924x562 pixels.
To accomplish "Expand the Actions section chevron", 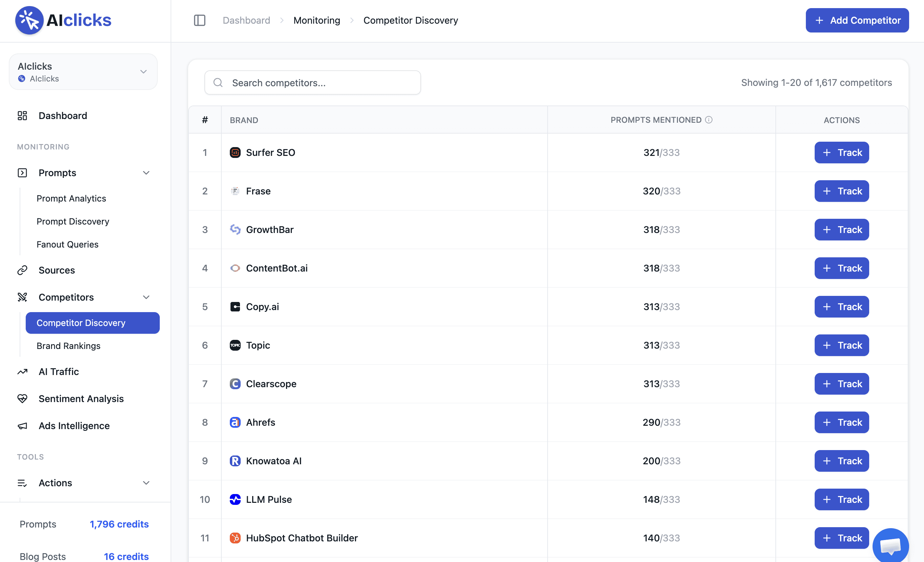I will coord(146,483).
